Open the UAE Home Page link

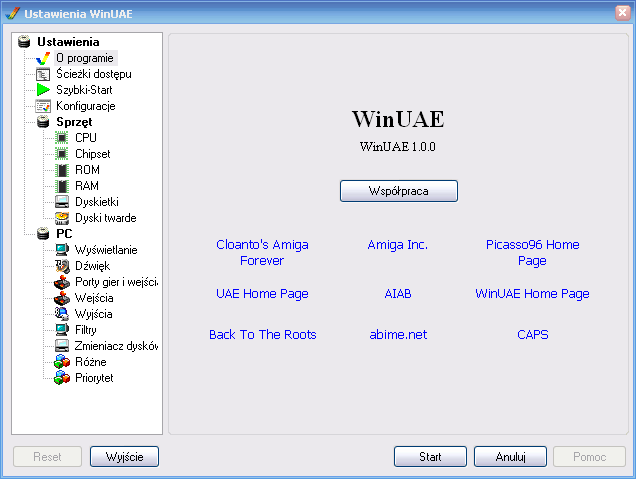pyautogui.click(x=262, y=293)
